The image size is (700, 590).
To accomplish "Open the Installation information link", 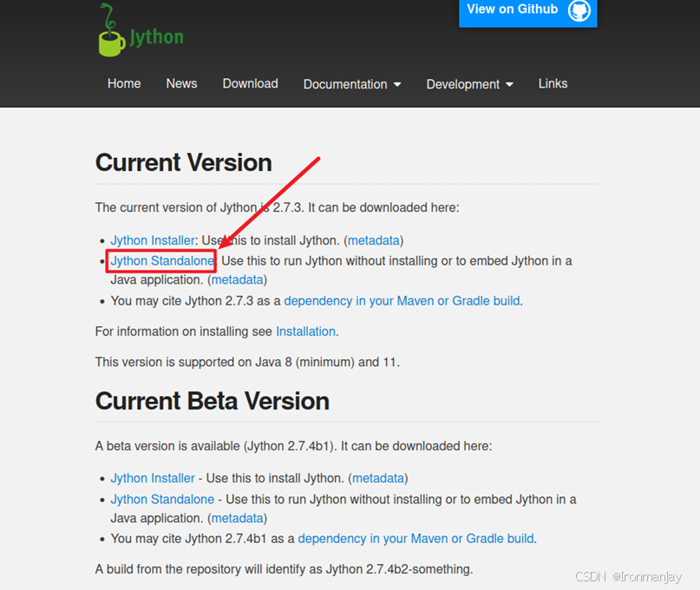I will 306,331.
